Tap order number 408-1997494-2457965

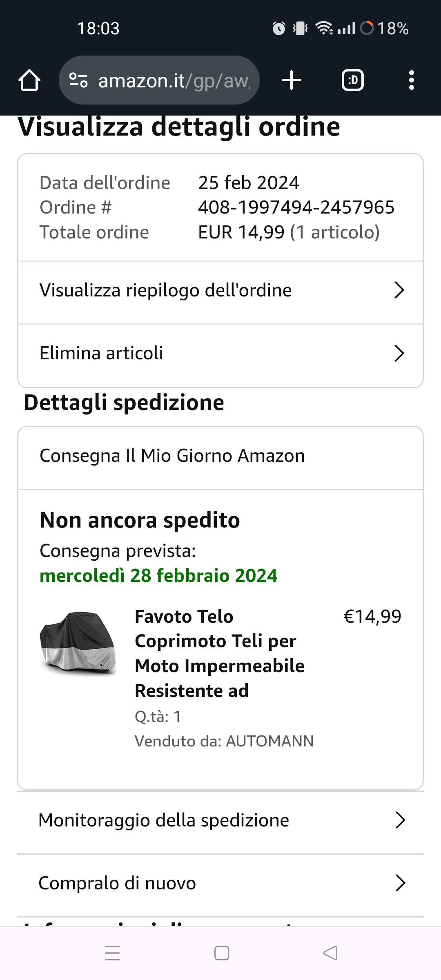(x=296, y=207)
